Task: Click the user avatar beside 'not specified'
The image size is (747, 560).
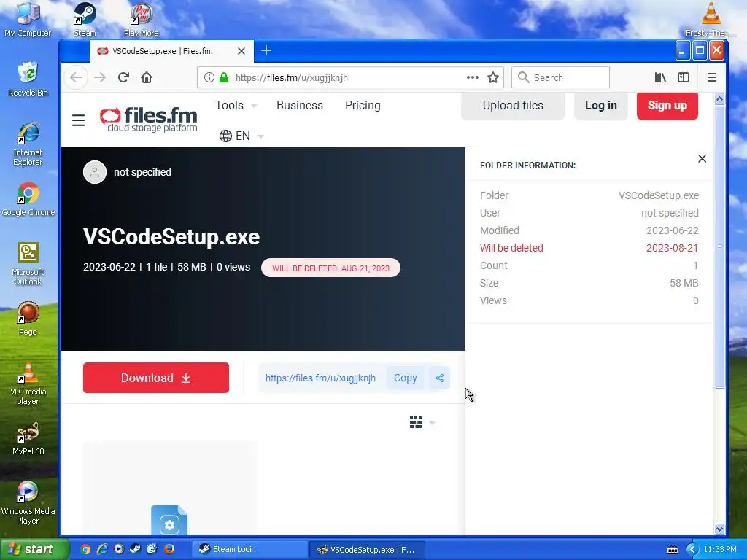Action: tap(95, 172)
